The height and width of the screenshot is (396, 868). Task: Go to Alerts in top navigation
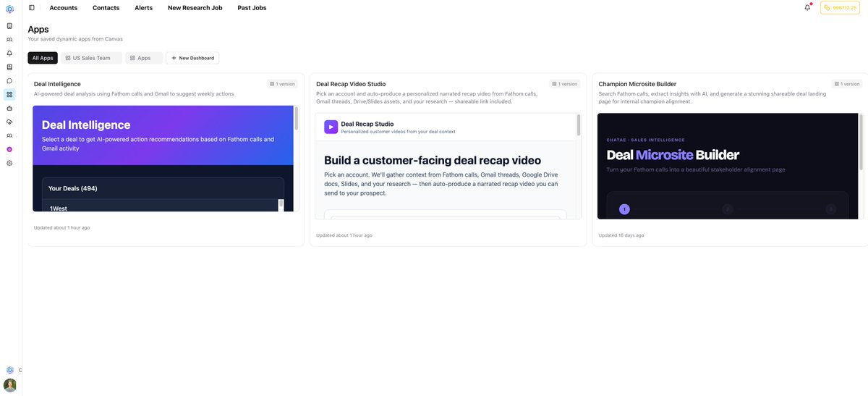143,7
